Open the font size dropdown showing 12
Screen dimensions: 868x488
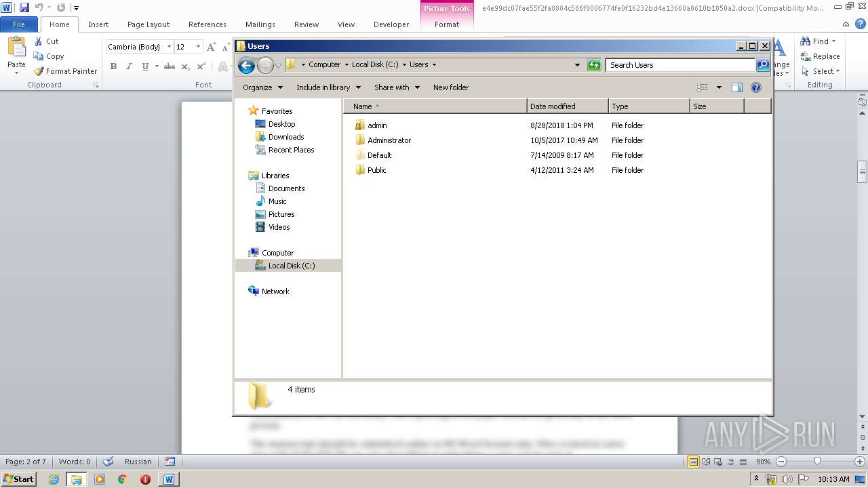[198, 47]
